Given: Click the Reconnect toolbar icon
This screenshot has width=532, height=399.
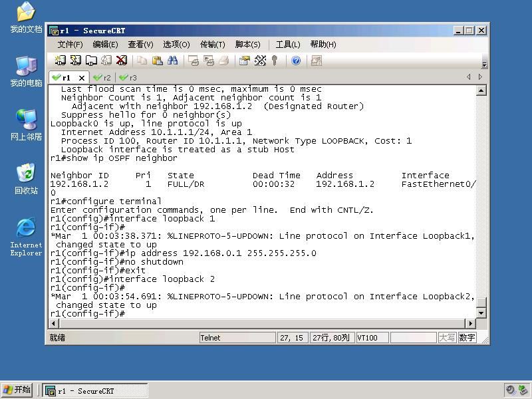Looking at the screenshot, I should tap(106, 61).
